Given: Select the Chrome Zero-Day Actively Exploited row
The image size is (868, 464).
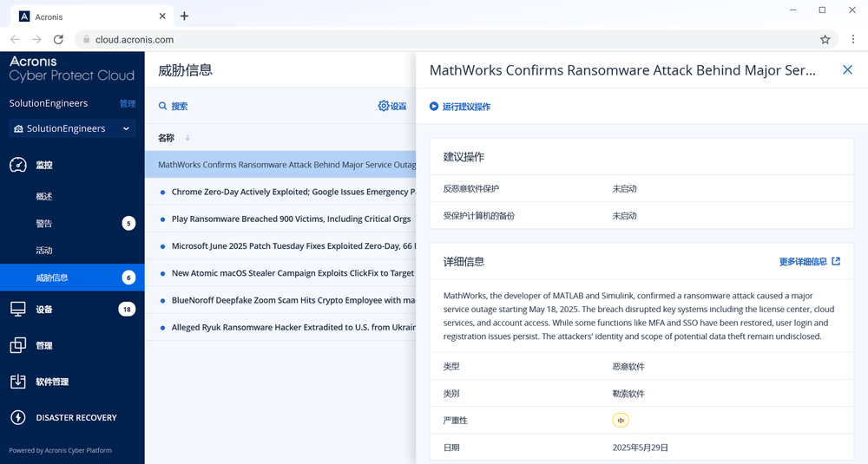Looking at the screenshot, I should click(280, 192).
